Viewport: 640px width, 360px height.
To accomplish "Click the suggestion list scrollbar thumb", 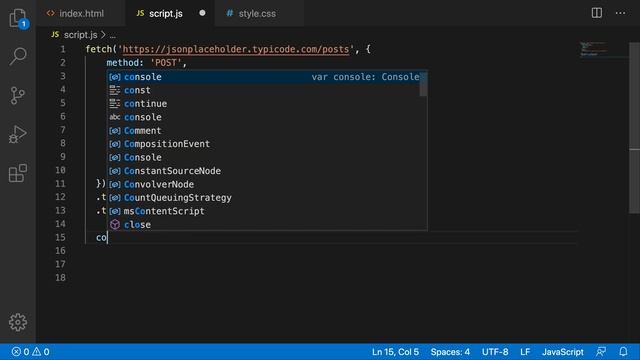I will (423, 84).
